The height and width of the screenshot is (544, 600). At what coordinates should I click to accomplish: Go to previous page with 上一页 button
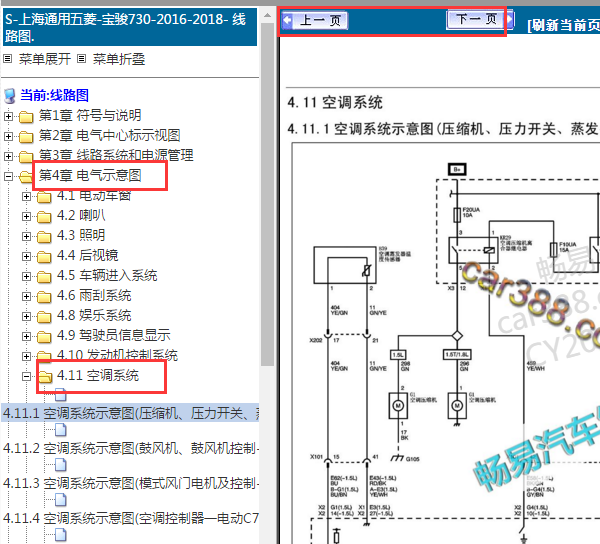pos(315,20)
